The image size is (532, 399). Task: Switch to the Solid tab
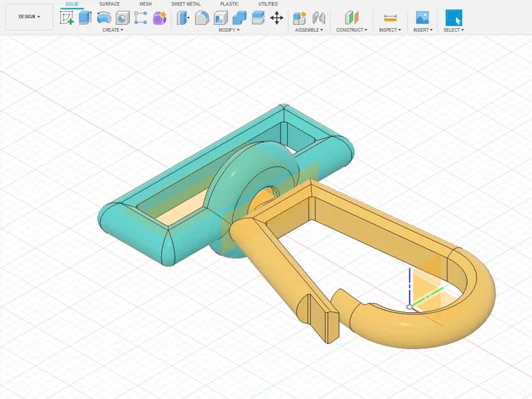click(72, 4)
